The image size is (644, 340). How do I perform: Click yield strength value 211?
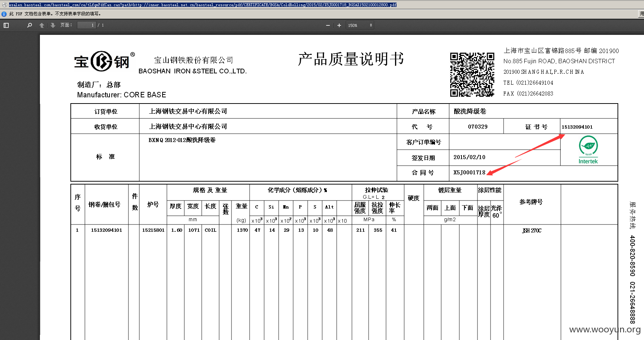pos(361,230)
